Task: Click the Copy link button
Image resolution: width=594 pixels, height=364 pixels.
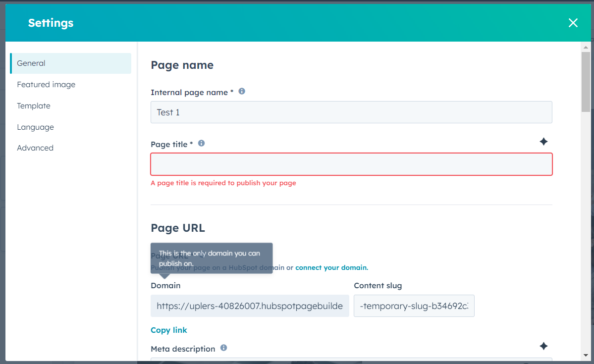Action: point(169,330)
